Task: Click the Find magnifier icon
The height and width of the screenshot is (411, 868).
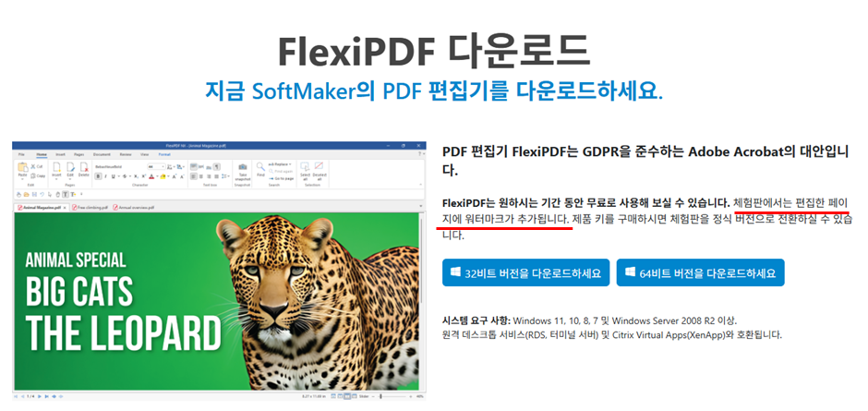Action: pyautogui.click(x=260, y=167)
